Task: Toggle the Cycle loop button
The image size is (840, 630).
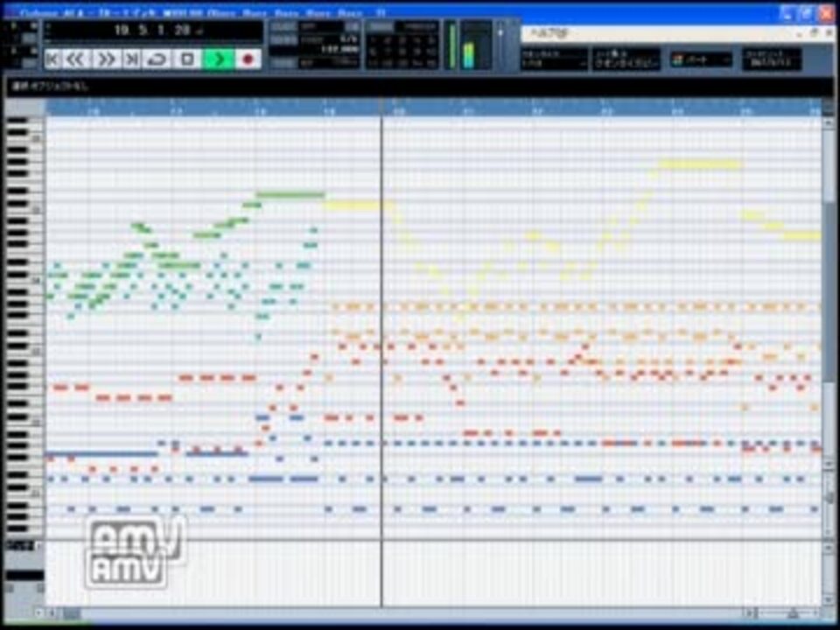Action: [157, 59]
